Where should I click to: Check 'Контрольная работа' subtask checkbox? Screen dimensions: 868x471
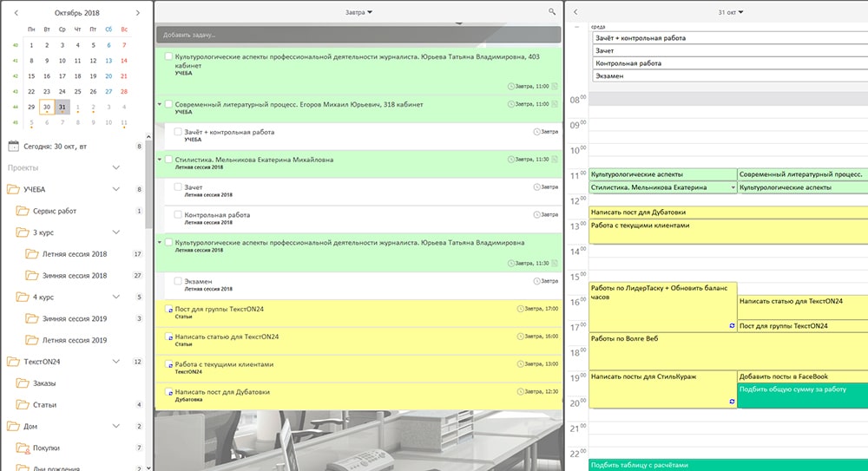click(178, 215)
